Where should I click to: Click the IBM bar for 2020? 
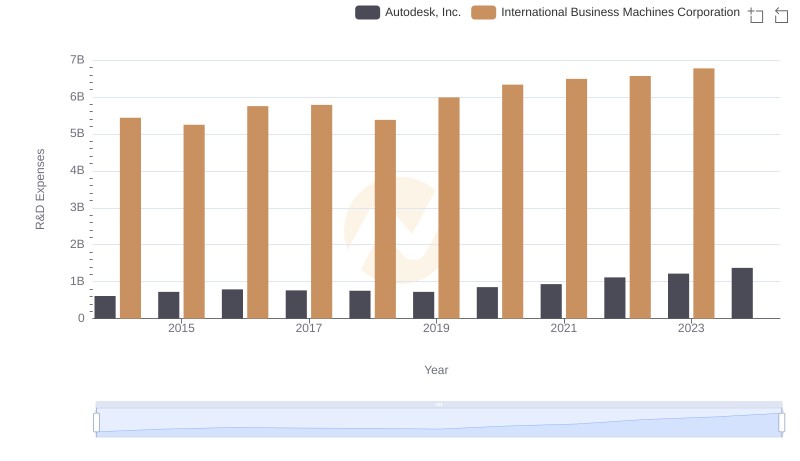click(513, 201)
